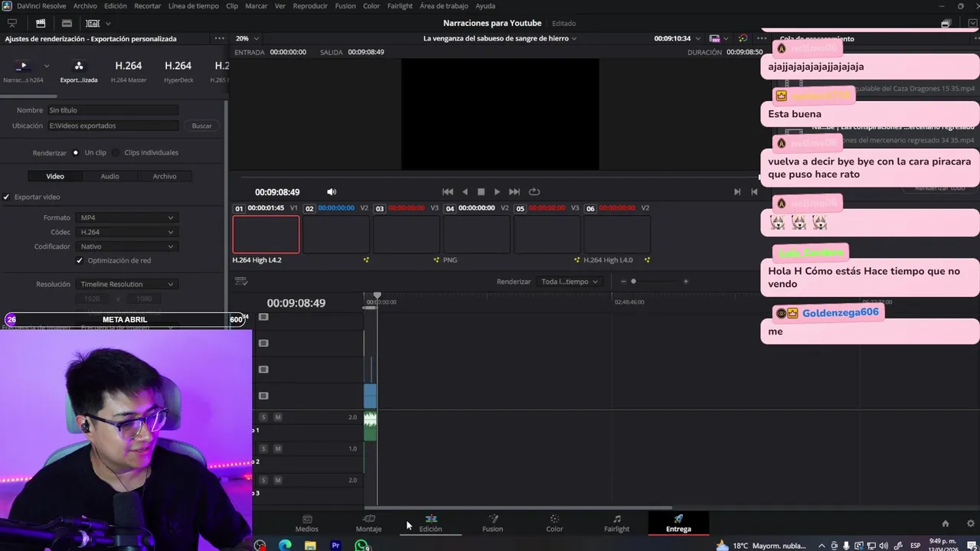
Task: Jump to the first frame
Action: pos(448,192)
